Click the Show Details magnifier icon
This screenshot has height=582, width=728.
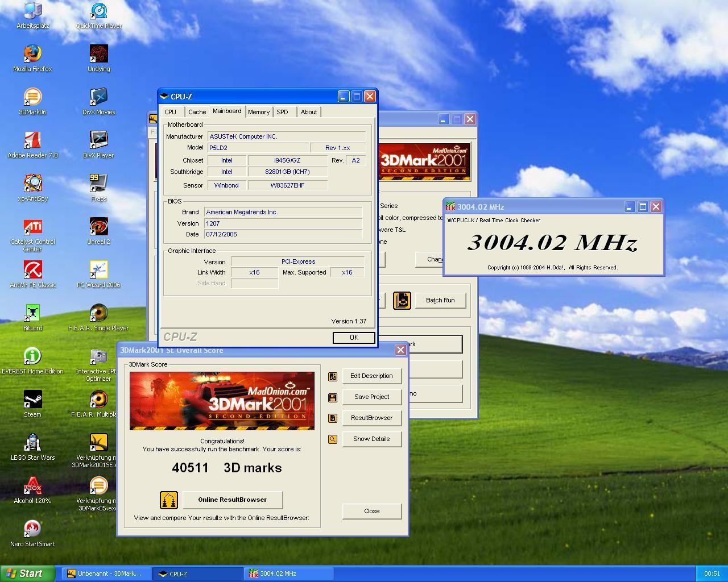(x=333, y=439)
